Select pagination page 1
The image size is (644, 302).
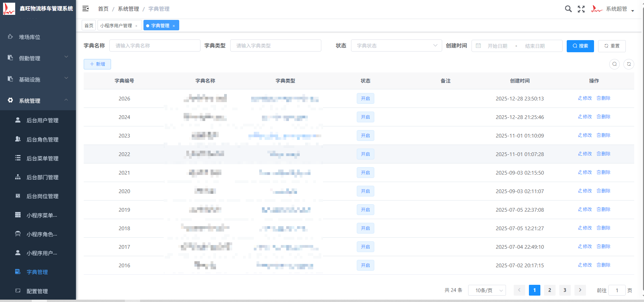coord(535,290)
